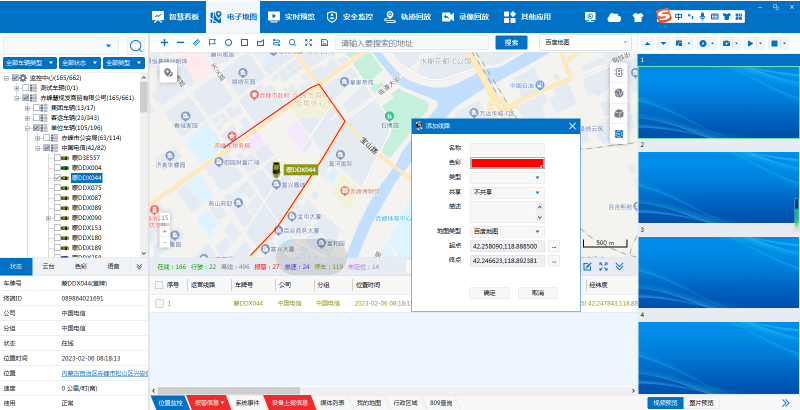The image size is (800, 410).
Task: Click the 搜索 address search button
Action: [511, 43]
